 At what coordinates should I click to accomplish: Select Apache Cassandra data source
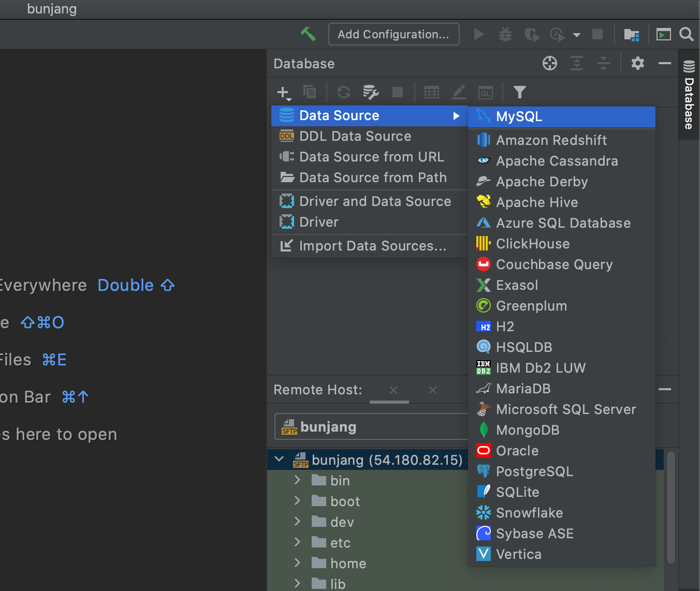point(562,161)
